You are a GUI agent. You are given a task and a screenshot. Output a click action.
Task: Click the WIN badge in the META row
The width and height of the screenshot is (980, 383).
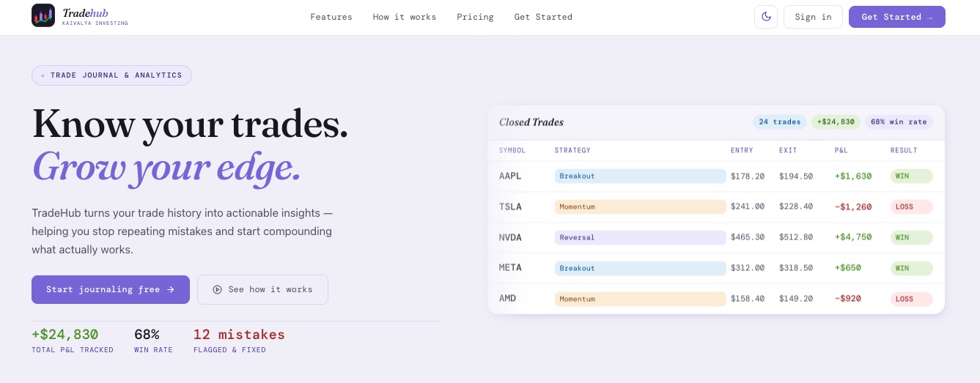point(912,268)
